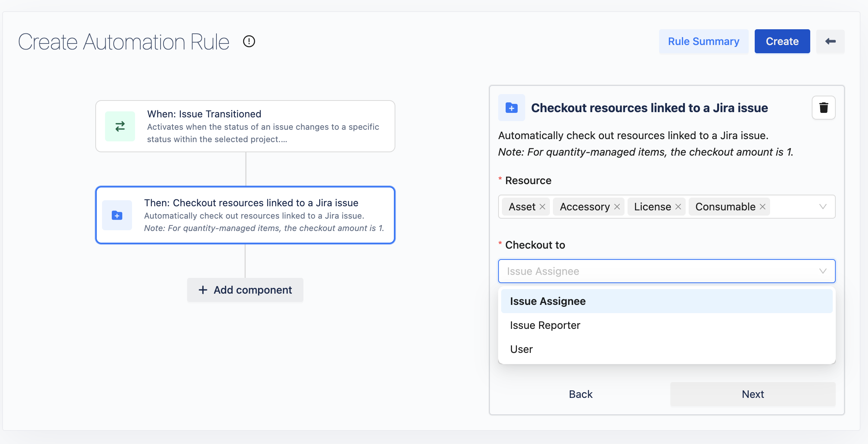
Task: Click folder-plus icon in the panel header
Action: tap(511, 108)
